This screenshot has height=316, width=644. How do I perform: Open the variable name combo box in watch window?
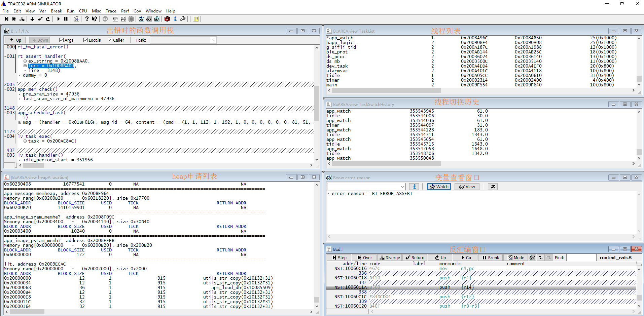tap(403, 187)
